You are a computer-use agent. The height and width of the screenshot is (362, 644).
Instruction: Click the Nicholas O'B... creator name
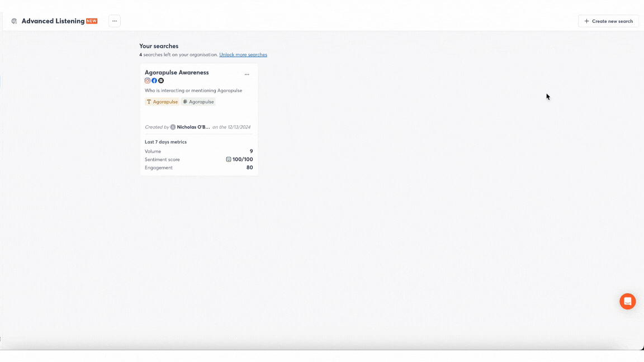193,127
